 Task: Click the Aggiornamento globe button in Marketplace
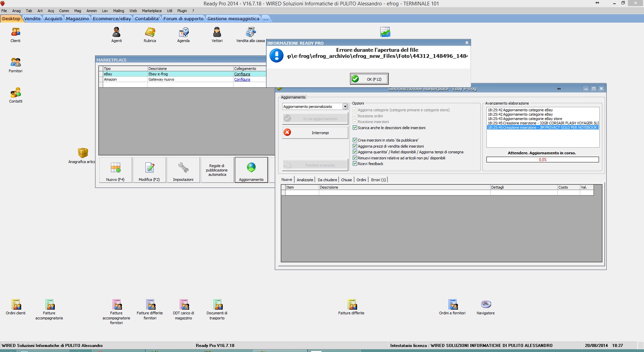tap(251, 170)
